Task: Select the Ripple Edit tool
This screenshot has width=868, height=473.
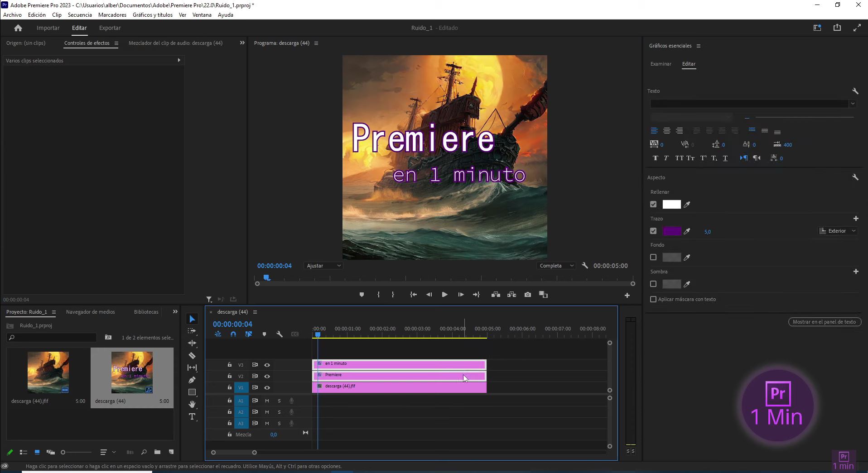Action: [x=192, y=343]
